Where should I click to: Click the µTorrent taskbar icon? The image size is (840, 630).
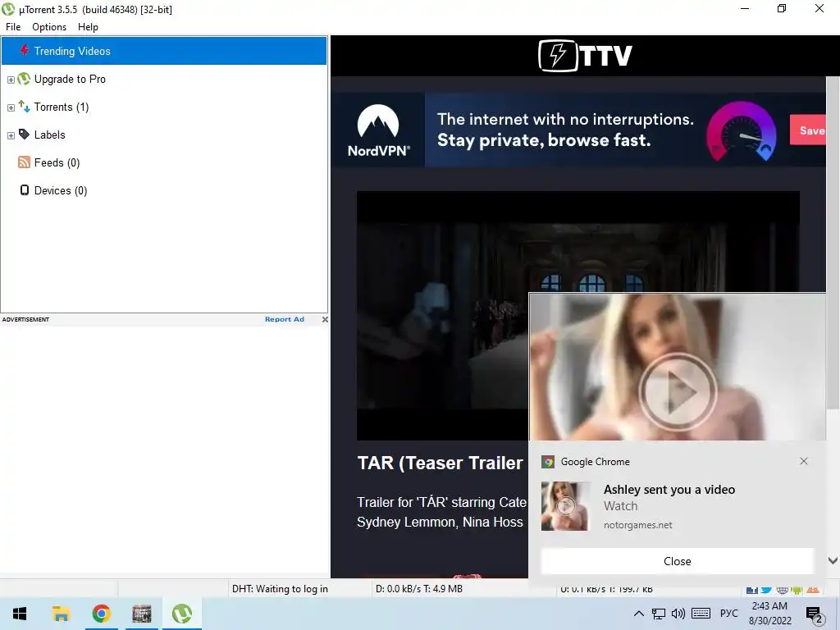pyautogui.click(x=182, y=614)
